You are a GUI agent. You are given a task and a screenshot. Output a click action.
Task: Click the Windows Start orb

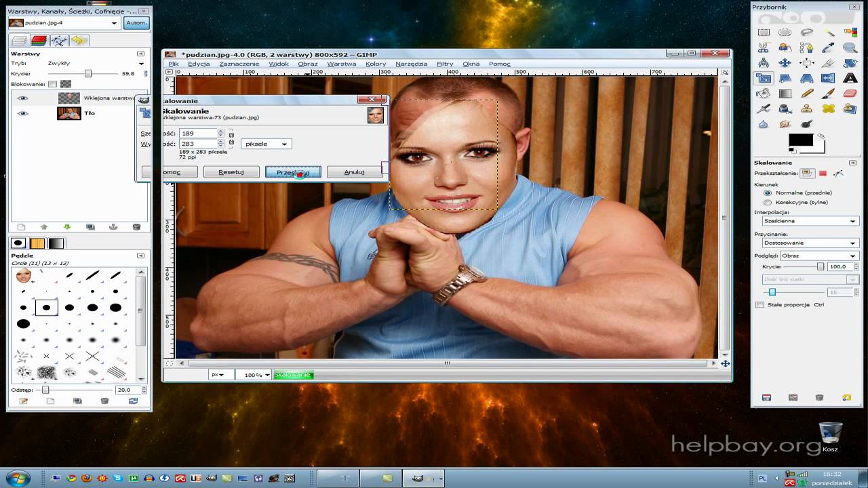point(17,477)
